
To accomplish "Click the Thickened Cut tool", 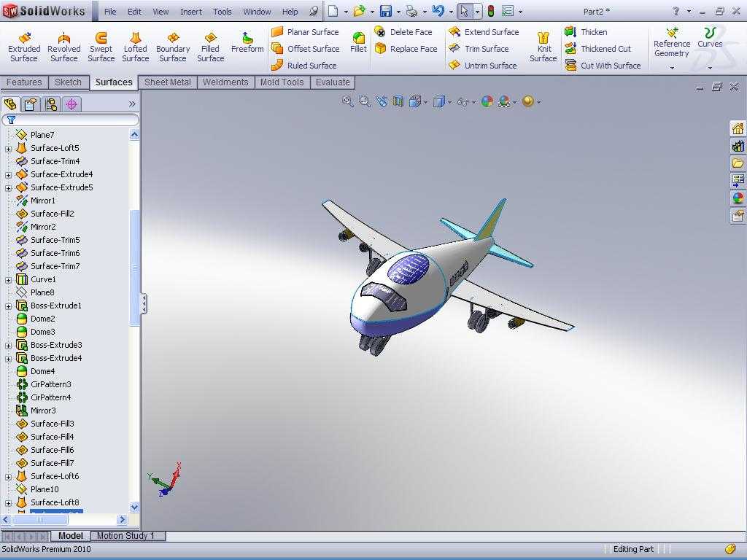I will pyautogui.click(x=597, y=49).
